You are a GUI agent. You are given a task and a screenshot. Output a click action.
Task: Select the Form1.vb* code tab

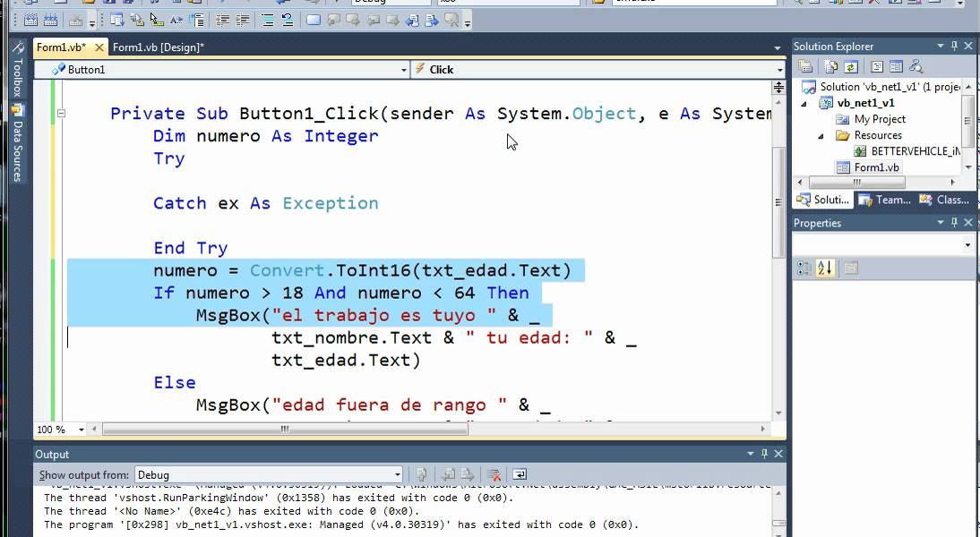[x=61, y=47]
